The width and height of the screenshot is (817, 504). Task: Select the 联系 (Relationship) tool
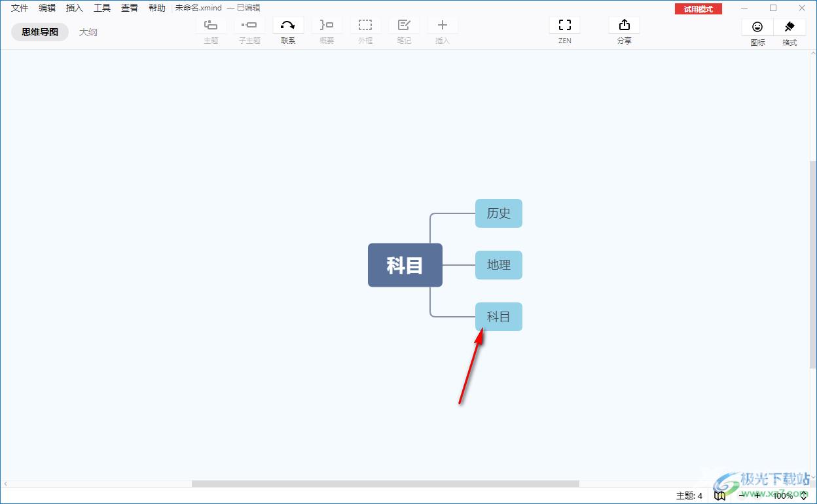(x=288, y=26)
